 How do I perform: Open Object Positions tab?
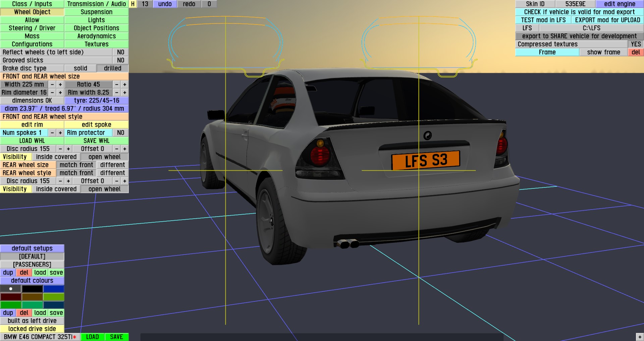click(97, 28)
